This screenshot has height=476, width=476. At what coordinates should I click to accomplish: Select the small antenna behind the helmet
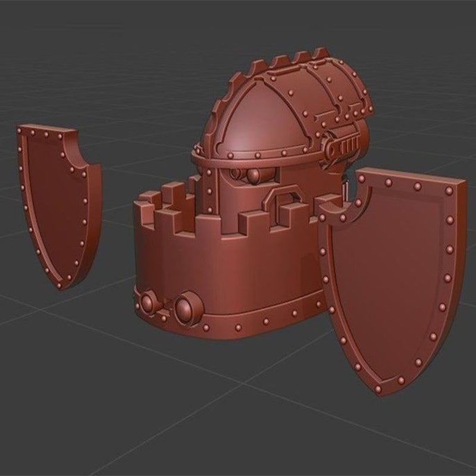click(347, 190)
